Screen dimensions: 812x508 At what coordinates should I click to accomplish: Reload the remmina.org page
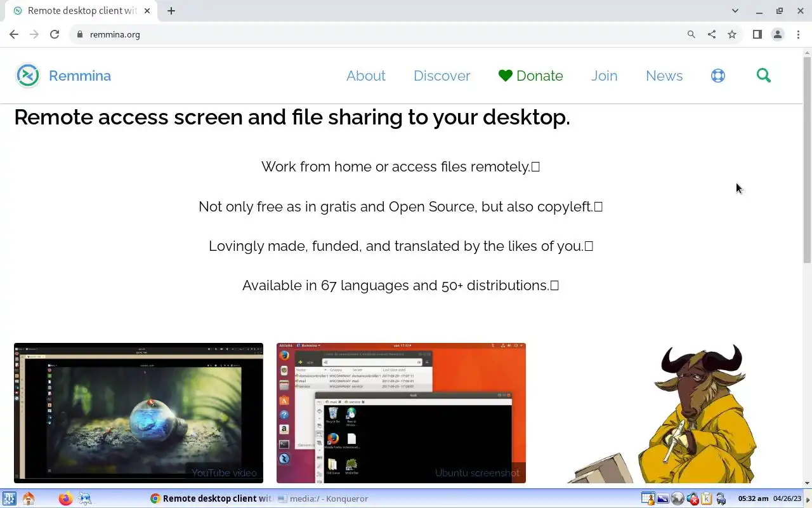pos(55,34)
